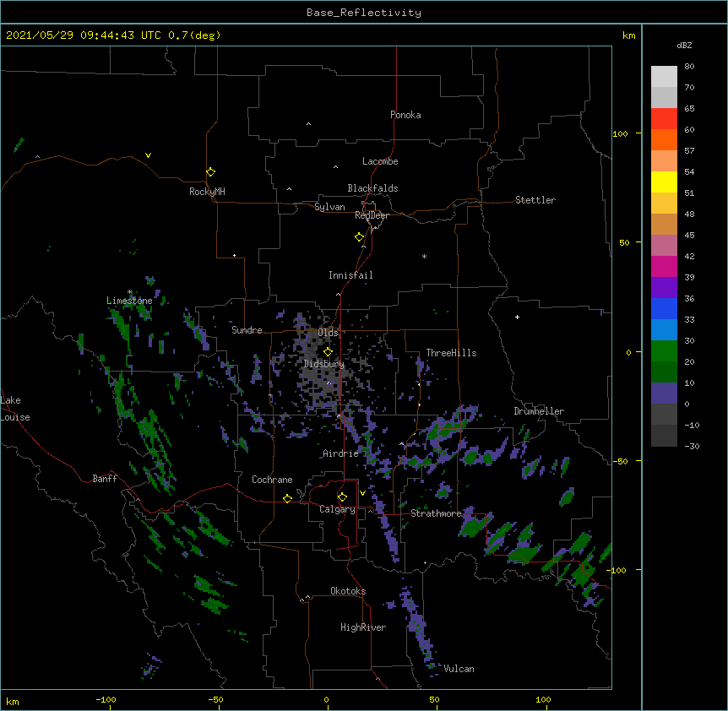Click the red swatch between 65 and 60
Viewport: 728px width, 711px height.
(664, 119)
